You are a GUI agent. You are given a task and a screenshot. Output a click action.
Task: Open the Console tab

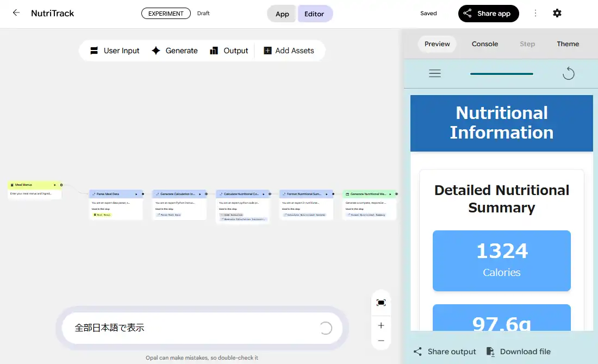[484, 44]
